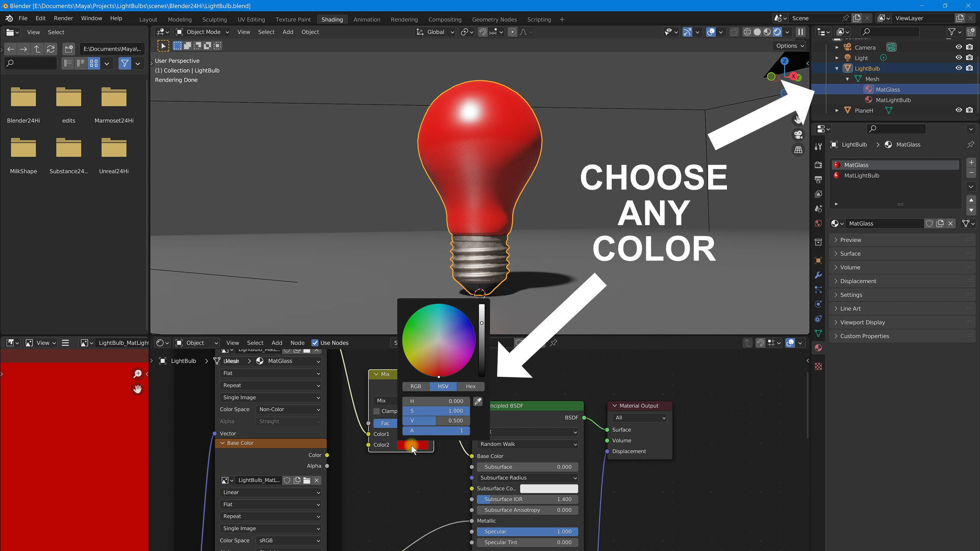This screenshot has height=551, width=980.
Task: Switch to the Compositing workspace tab
Action: click(x=445, y=20)
